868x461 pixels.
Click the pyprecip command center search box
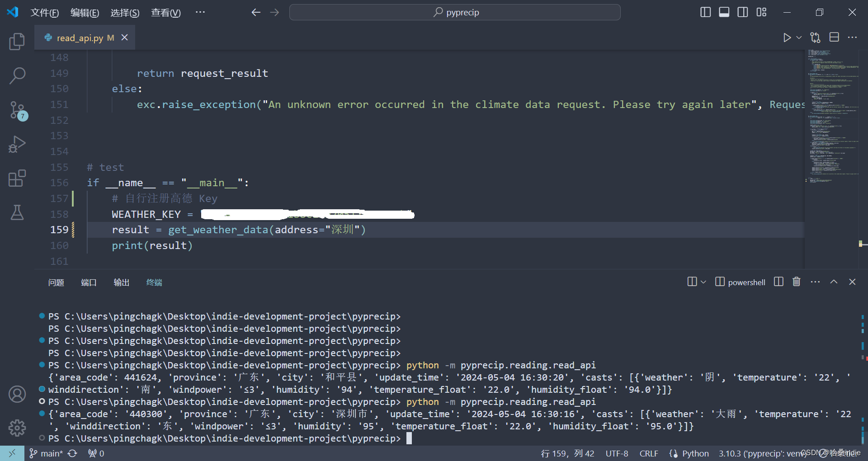455,12
